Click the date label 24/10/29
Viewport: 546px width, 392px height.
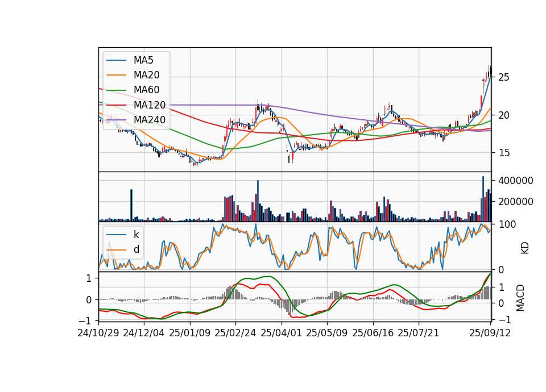point(98,333)
